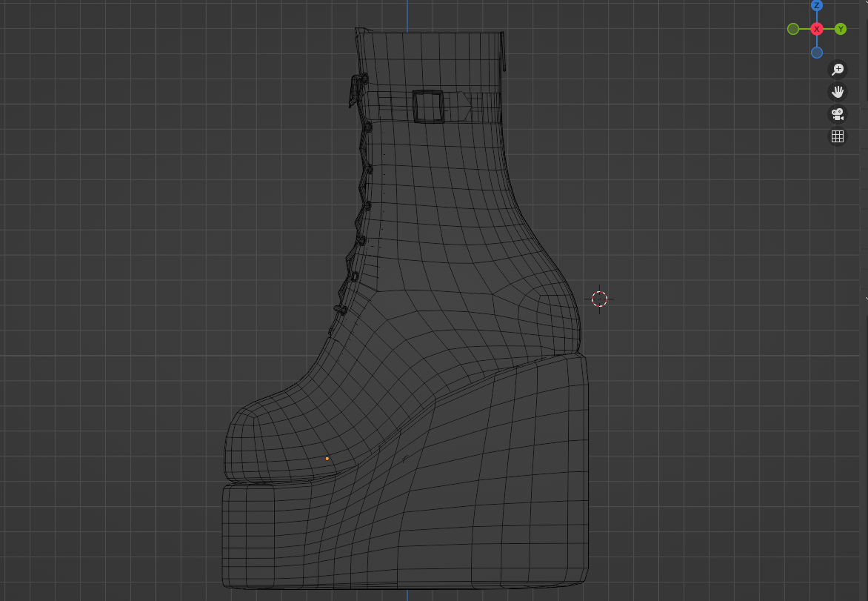Click the red X axis gizmo bubble
The image size is (868, 601).
(x=816, y=29)
